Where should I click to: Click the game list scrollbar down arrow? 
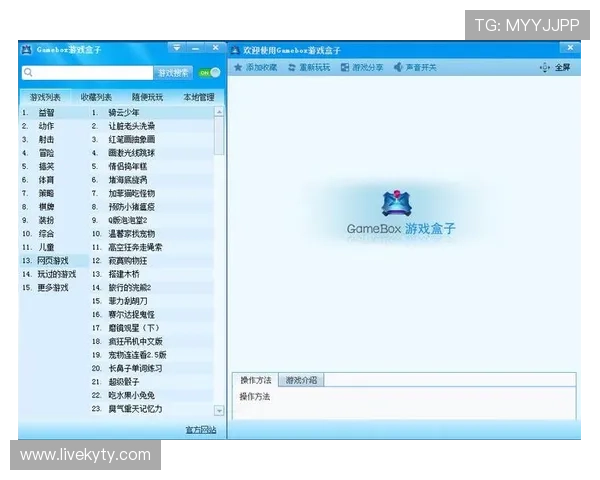click(x=219, y=411)
